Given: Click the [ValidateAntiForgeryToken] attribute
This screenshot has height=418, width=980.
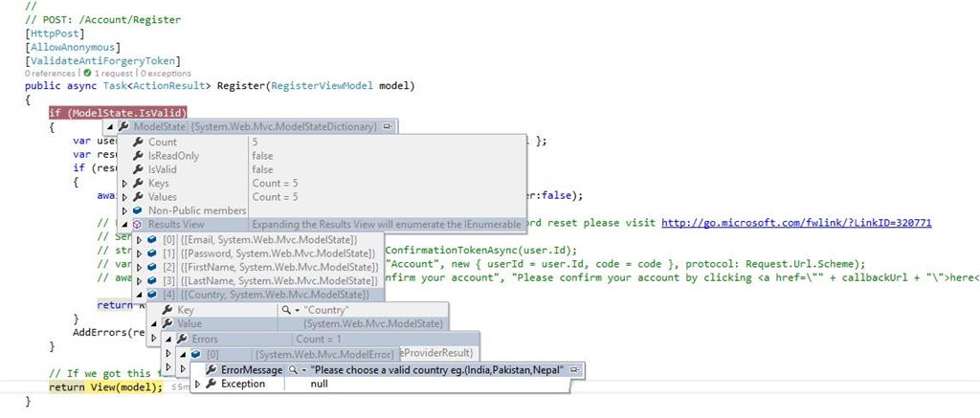Looking at the screenshot, I should [103, 60].
